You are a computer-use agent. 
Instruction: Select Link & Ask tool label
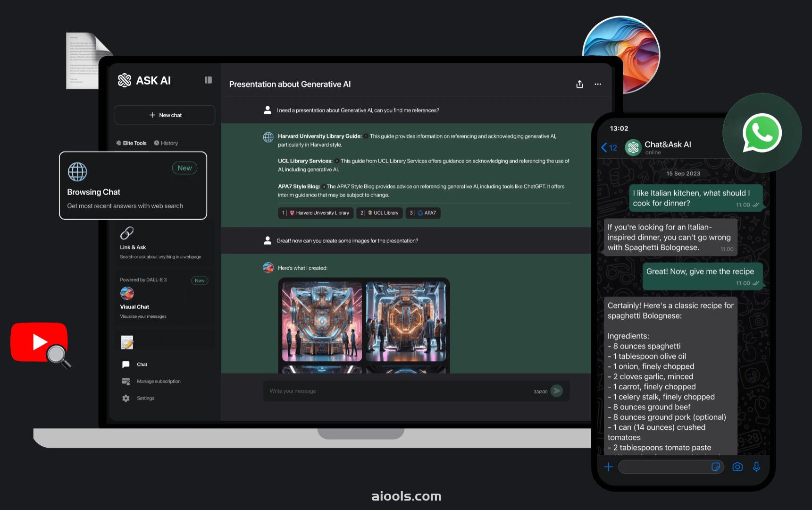[133, 247]
